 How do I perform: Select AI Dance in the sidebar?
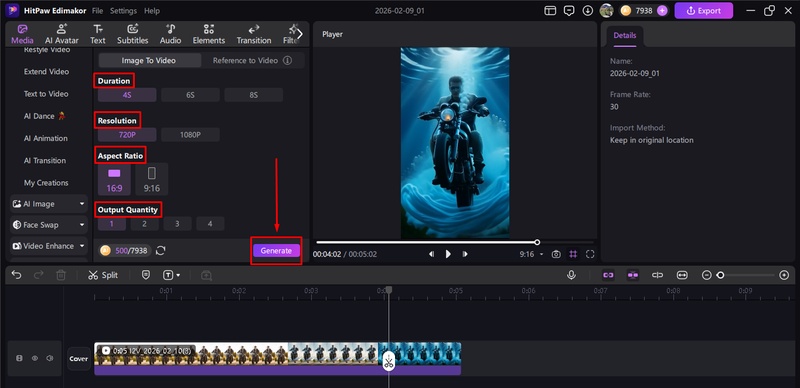44,116
